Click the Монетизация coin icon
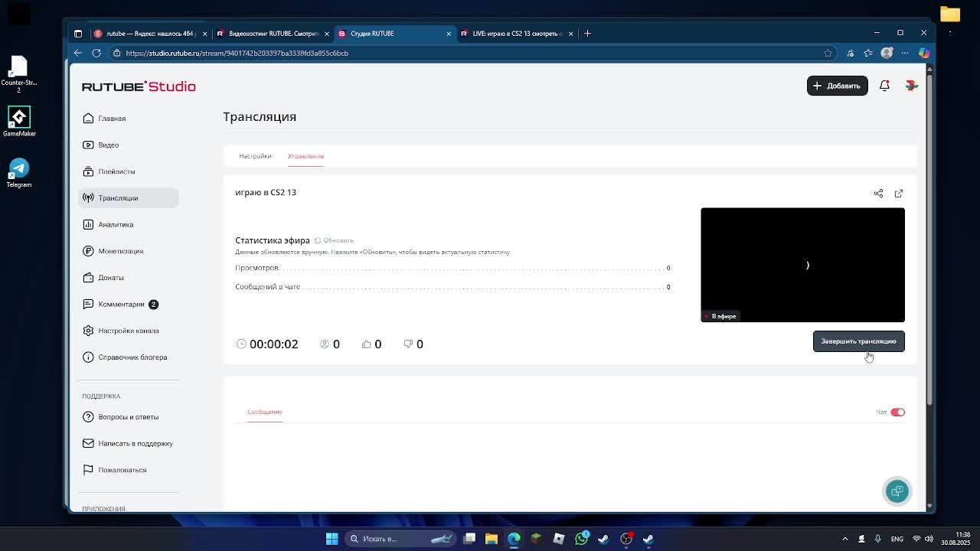The height and width of the screenshot is (551, 980). 88,251
